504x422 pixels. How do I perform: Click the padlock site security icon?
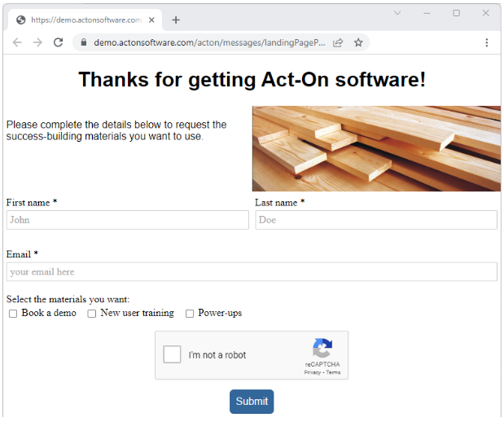[x=84, y=42]
